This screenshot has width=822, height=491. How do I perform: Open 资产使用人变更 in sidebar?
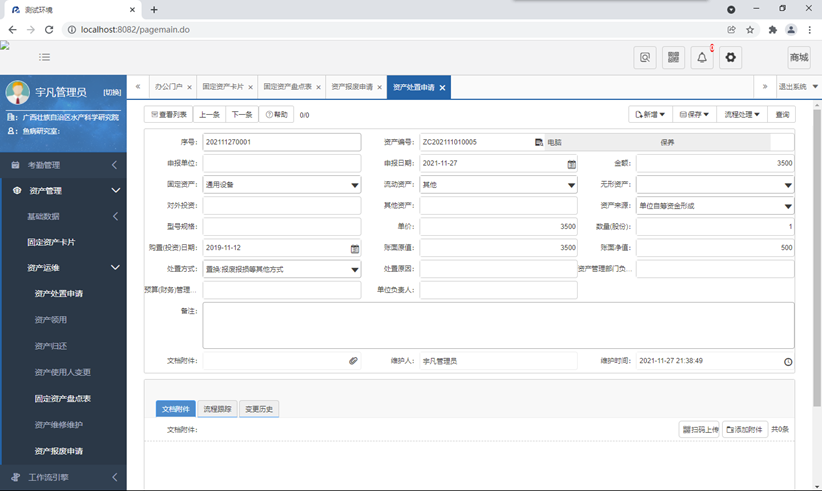(x=62, y=372)
